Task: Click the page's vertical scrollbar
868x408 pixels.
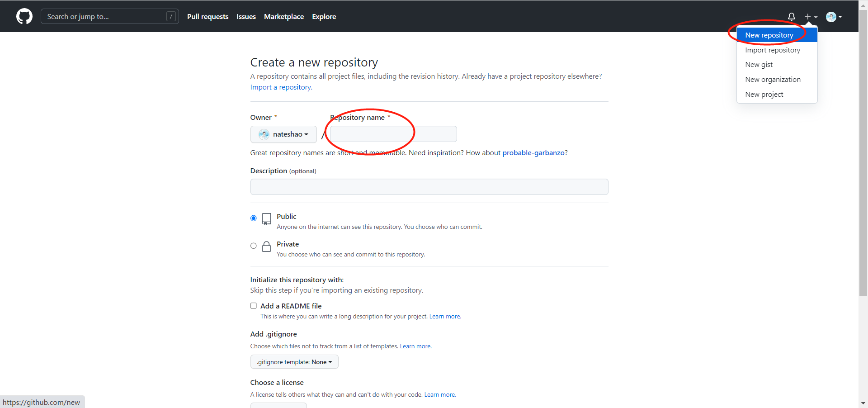Action: (863, 154)
